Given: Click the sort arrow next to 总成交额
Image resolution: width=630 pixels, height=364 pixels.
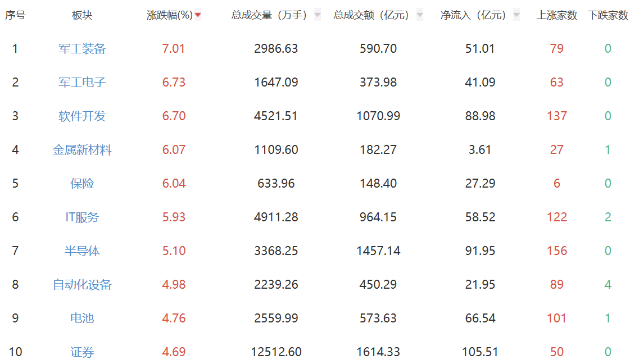Looking at the screenshot, I should (x=419, y=16).
